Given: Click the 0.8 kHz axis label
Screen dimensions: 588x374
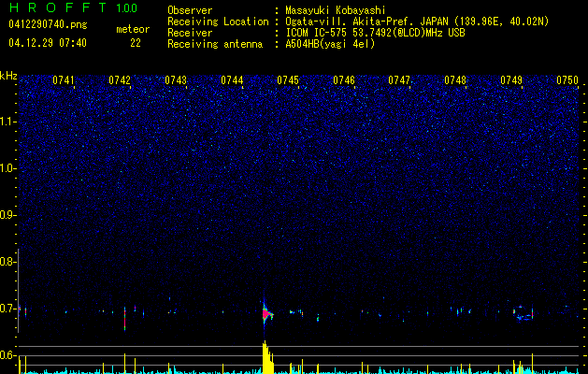Looking at the screenshot, I should point(7,262).
